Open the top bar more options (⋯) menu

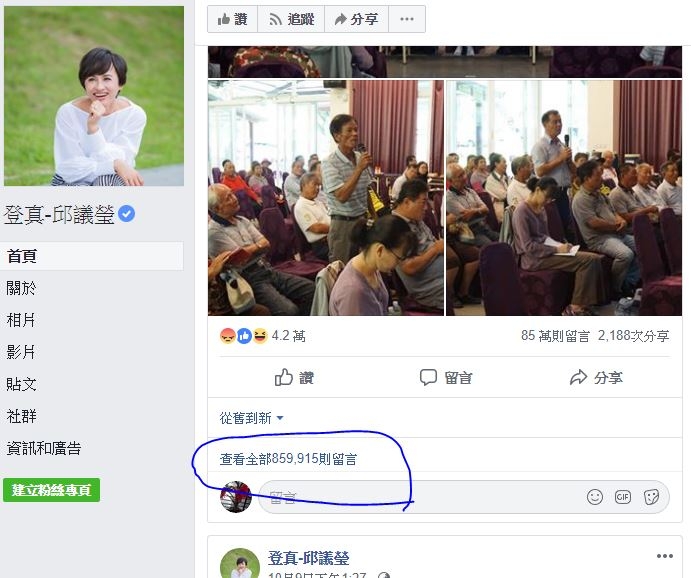coord(406,19)
